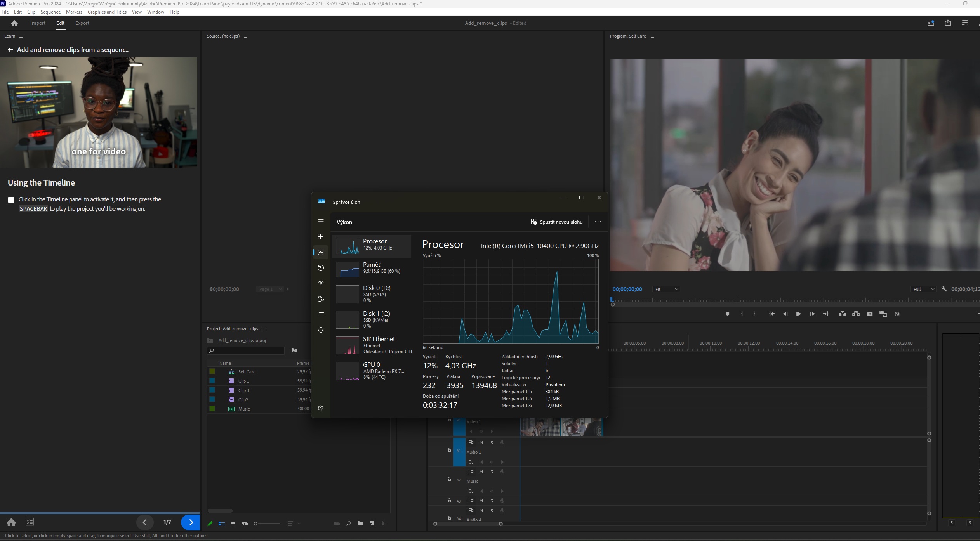Adjust the Project panel thumbnail zoom slider
The width and height of the screenshot is (980, 541).
(x=256, y=524)
